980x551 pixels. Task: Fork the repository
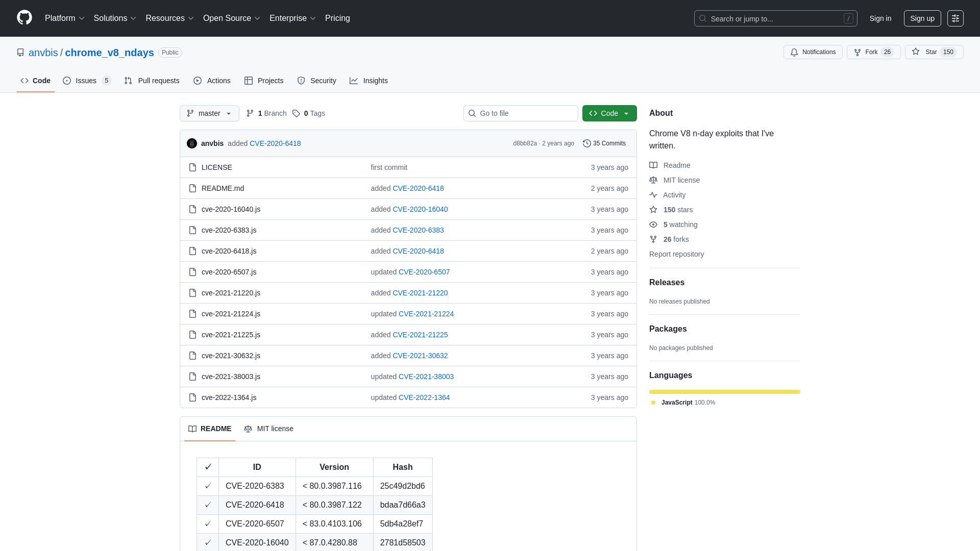pos(873,52)
